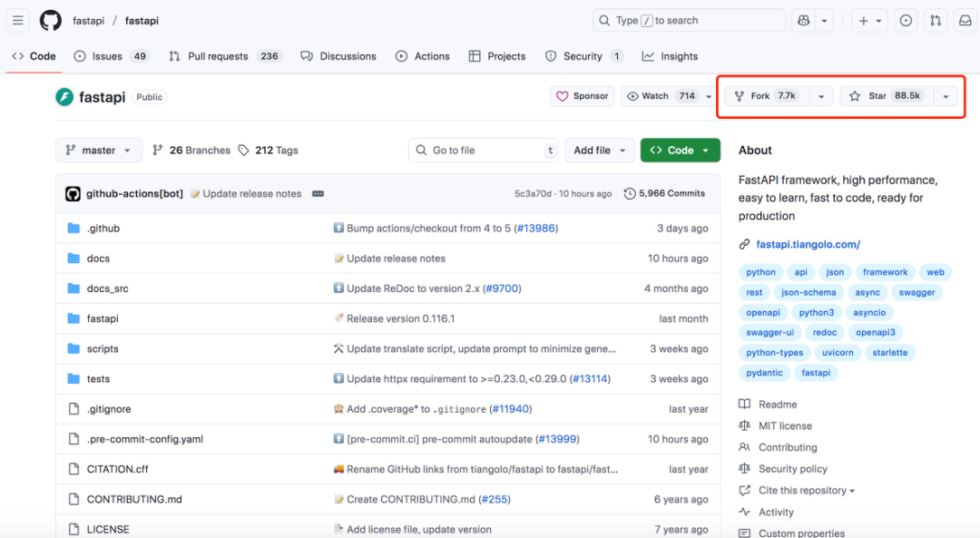Switch to the Issues tab
Image resolution: width=980 pixels, height=538 pixels.
(x=111, y=56)
